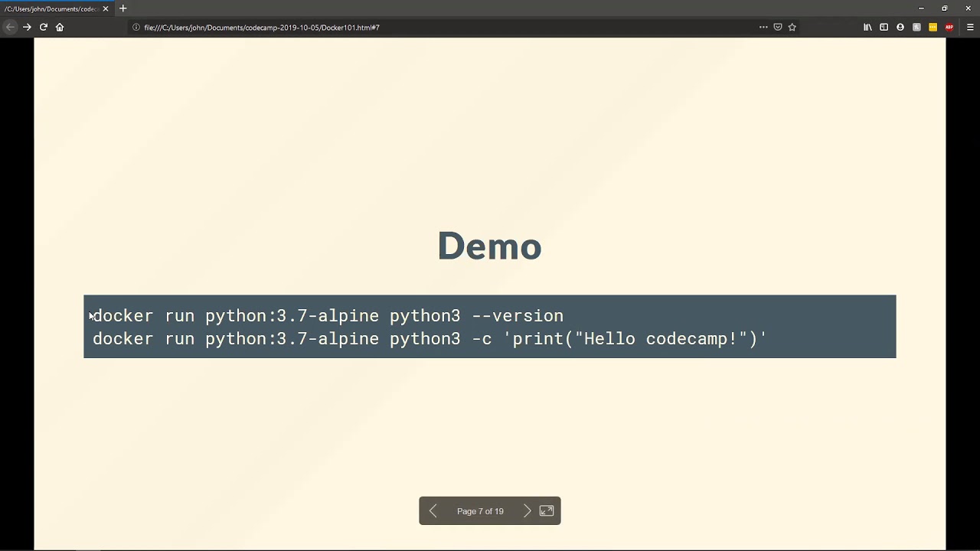The image size is (980, 551).
Task: Open the Adblock Plus extension
Action: coord(949,27)
